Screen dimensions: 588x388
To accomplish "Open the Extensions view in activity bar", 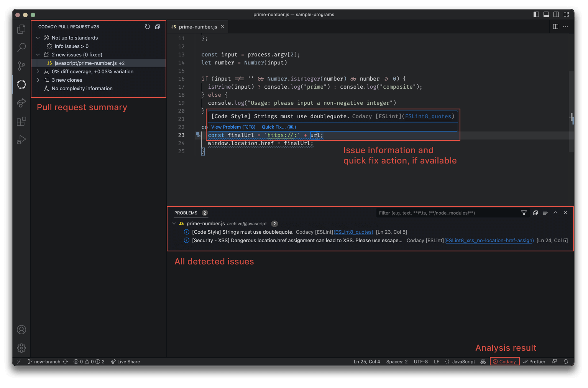I will (x=21, y=121).
